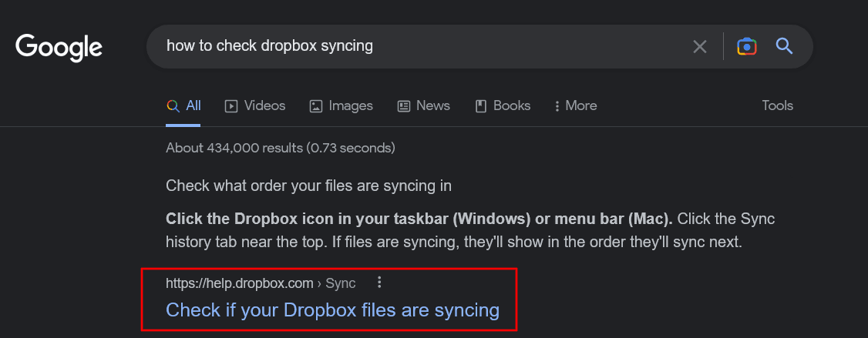Screen dimensions: 868x338
Task: Open search by image camera icon
Action: (x=746, y=47)
